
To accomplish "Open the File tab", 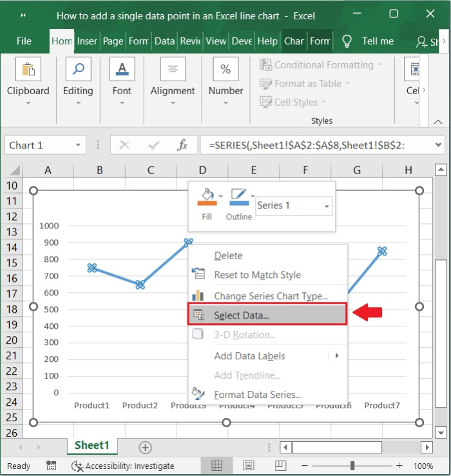I will [x=24, y=41].
